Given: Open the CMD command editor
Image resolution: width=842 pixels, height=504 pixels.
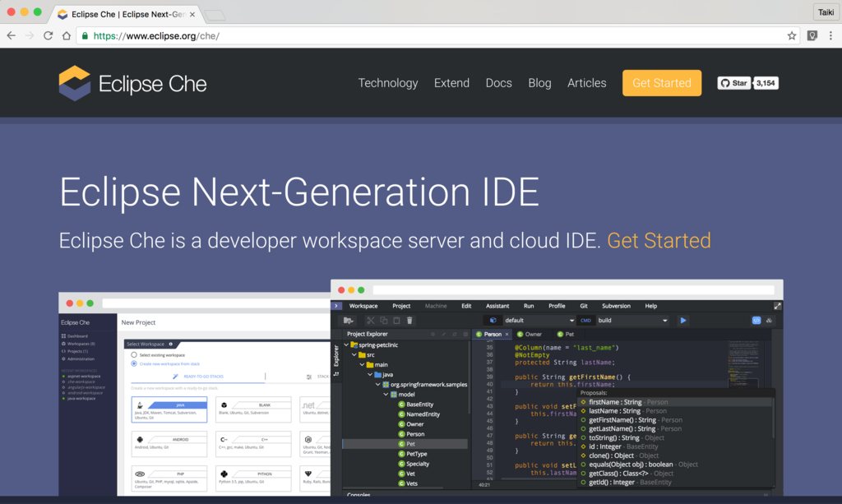Looking at the screenshot, I should (585, 320).
